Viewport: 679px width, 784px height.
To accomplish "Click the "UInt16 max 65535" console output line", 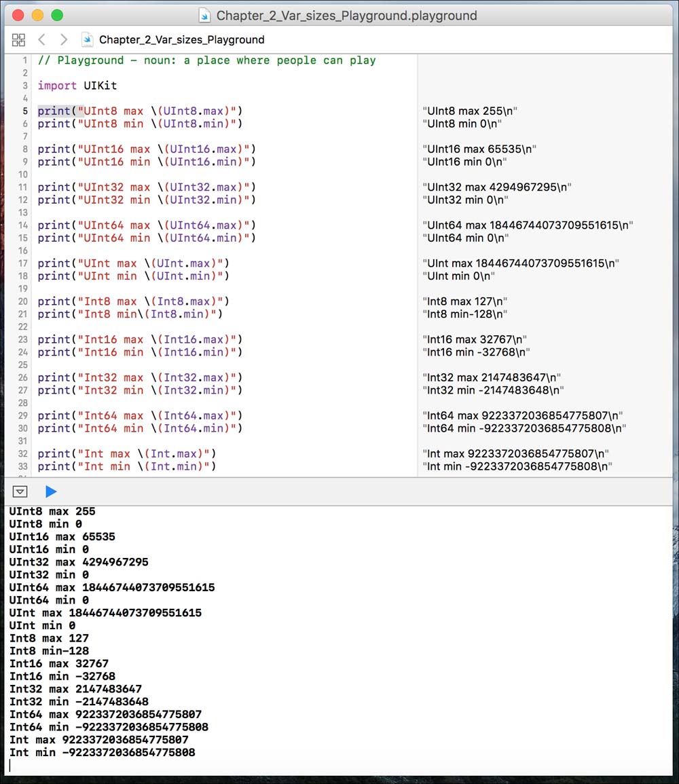I will point(62,537).
